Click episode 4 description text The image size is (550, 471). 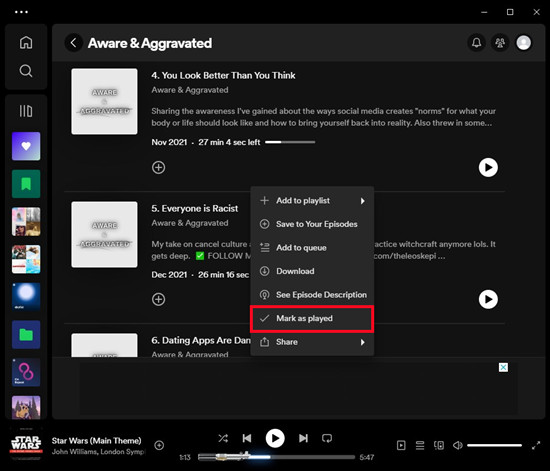click(323, 117)
